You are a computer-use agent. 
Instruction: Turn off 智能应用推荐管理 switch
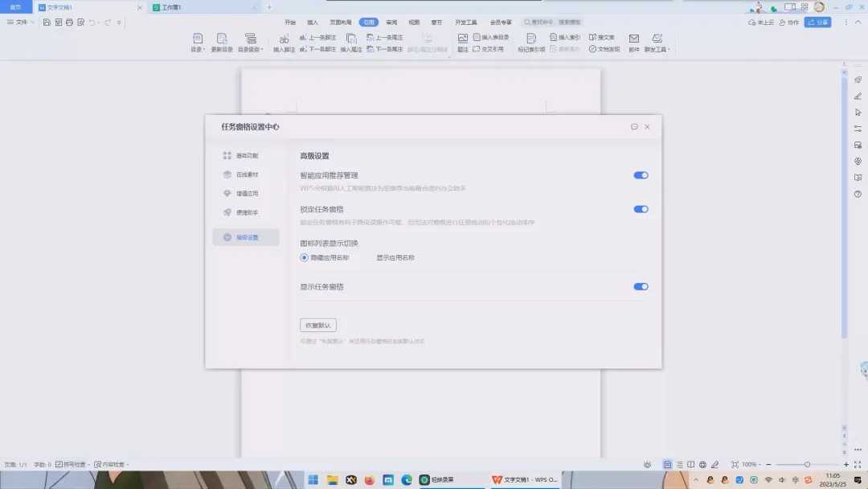pyautogui.click(x=641, y=175)
